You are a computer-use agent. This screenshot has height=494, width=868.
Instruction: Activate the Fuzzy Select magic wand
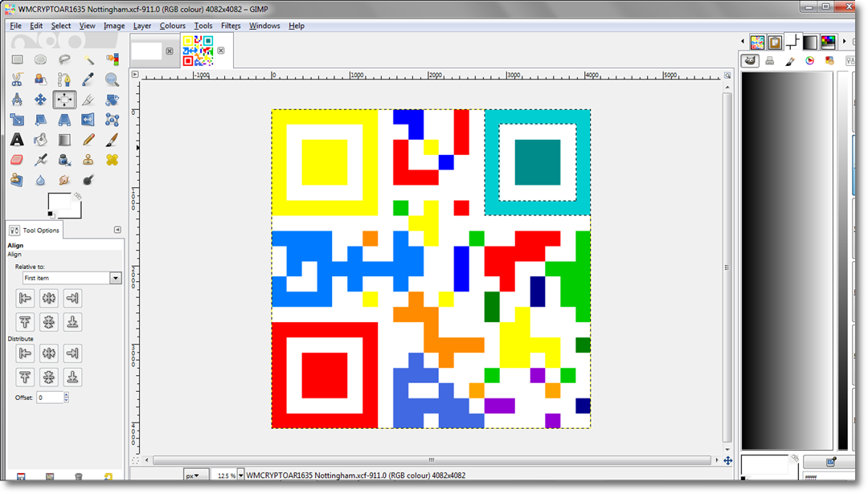88,59
